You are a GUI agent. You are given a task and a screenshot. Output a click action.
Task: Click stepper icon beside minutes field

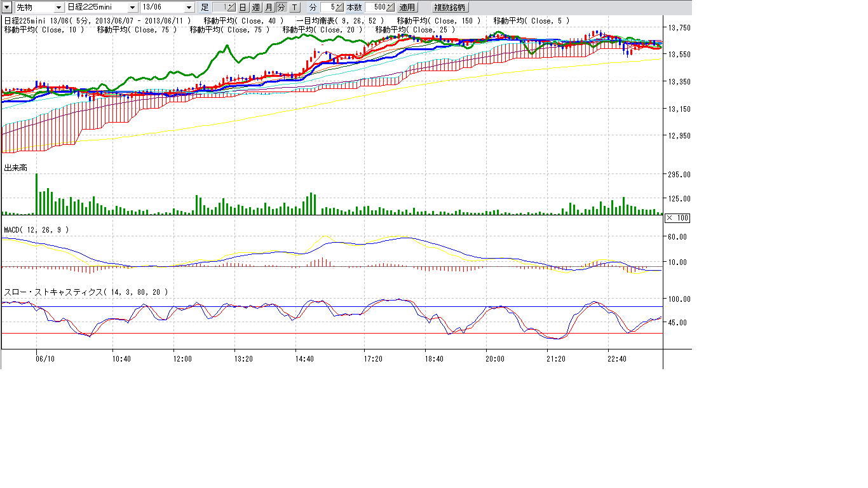340,8
